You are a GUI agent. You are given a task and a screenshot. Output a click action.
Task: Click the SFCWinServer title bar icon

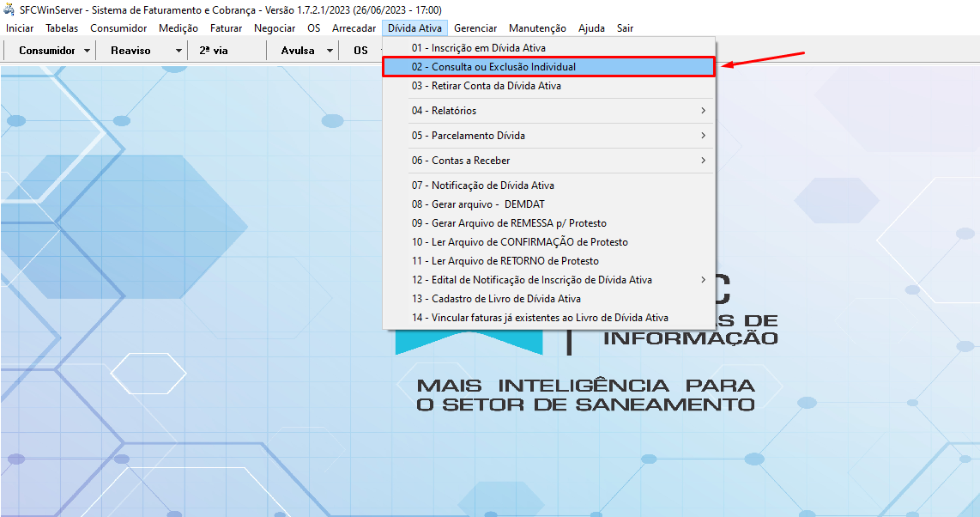pos(9,9)
